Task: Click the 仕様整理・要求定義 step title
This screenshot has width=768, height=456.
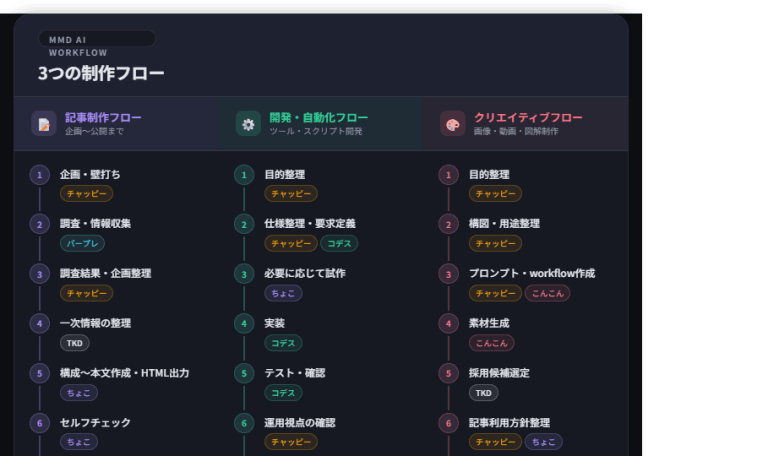Action: tap(310, 224)
